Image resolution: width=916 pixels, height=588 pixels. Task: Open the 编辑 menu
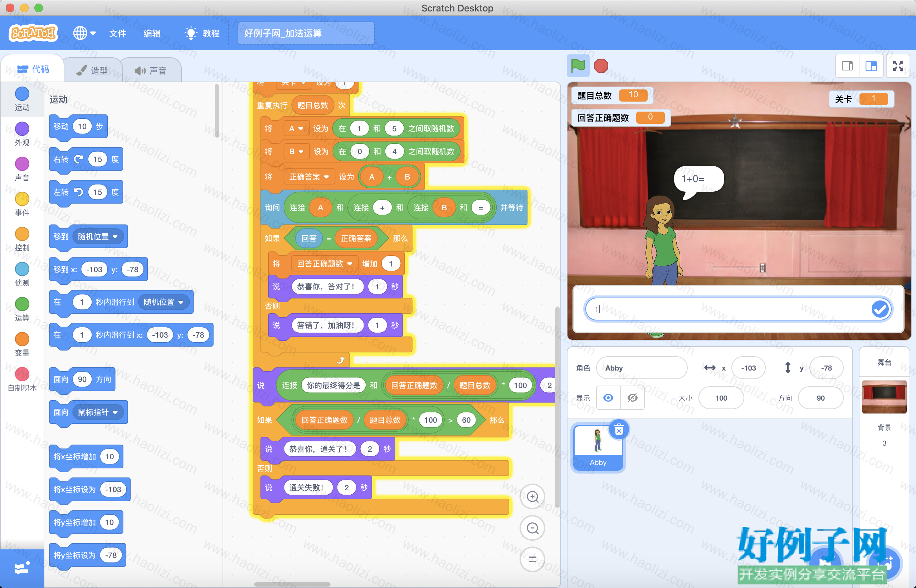(x=152, y=33)
